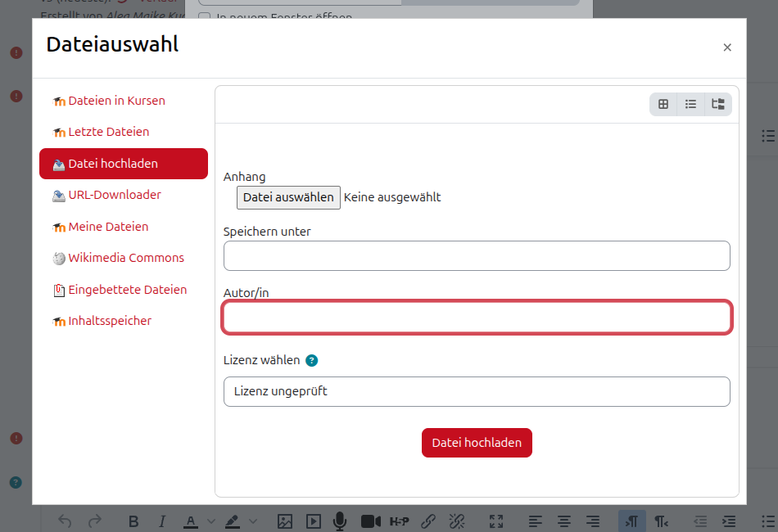The image size is (778, 532).
Task: Enable the 'In neuem Fenster öffnen' checkbox
Action: [x=203, y=16]
